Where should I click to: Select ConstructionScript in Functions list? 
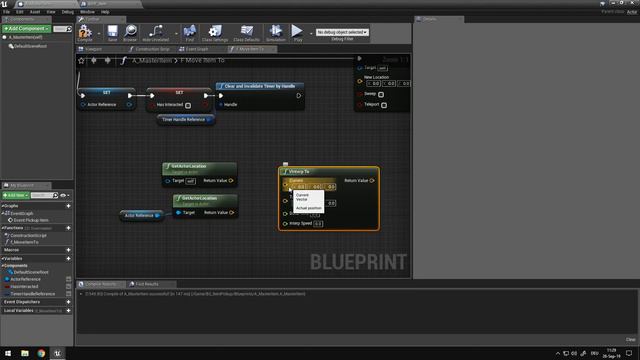[x=28, y=236]
